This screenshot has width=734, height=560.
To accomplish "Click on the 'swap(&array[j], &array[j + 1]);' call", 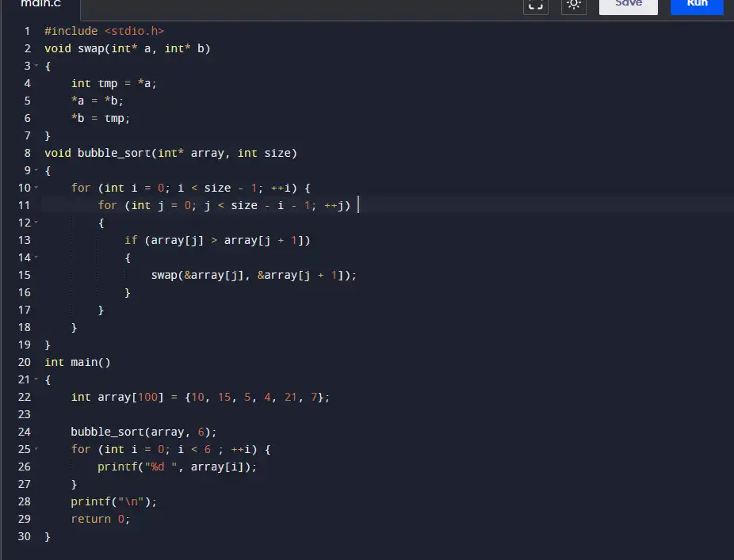I will 254,275.
